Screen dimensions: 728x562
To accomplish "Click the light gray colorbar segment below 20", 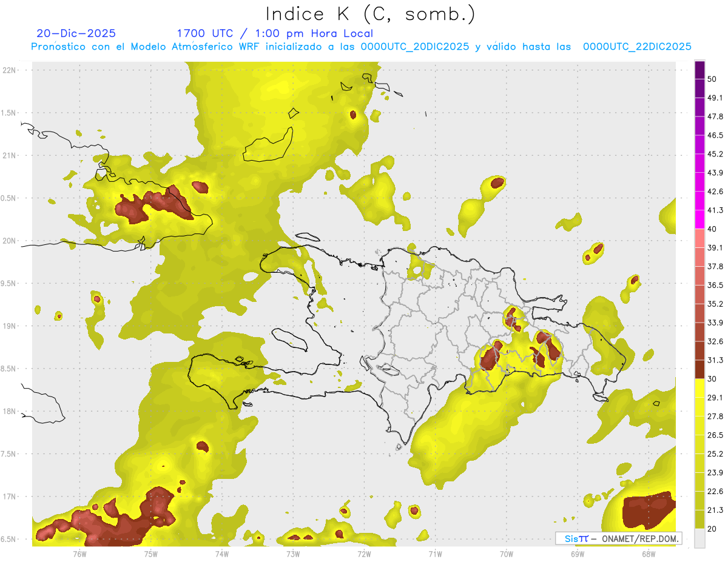I will click(699, 538).
